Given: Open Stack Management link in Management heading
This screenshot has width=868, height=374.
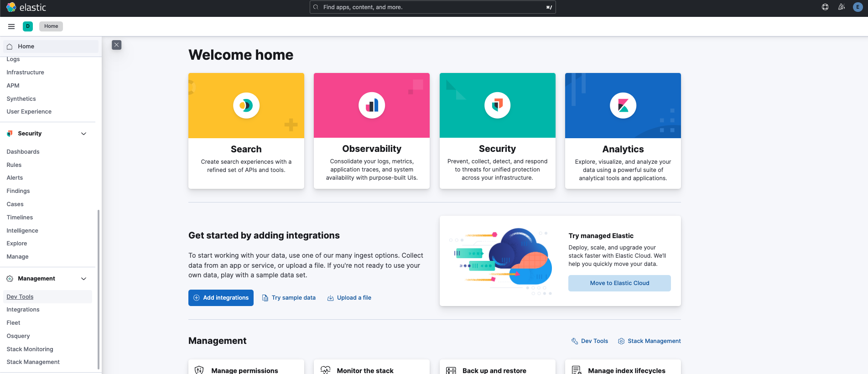Looking at the screenshot, I should point(650,341).
